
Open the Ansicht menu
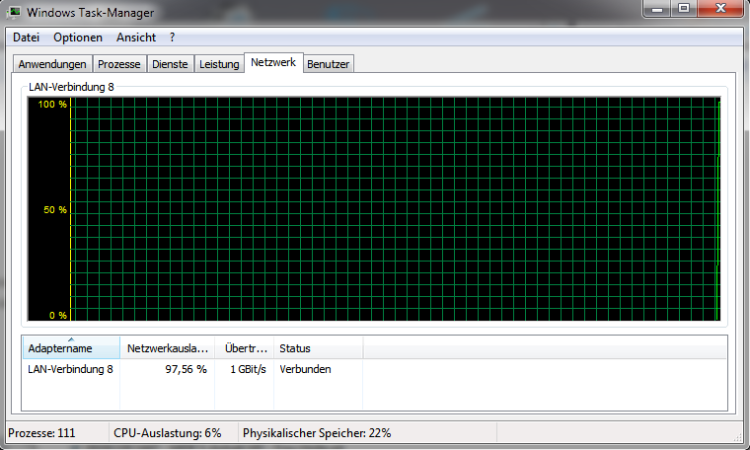click(x=136, y=37)
